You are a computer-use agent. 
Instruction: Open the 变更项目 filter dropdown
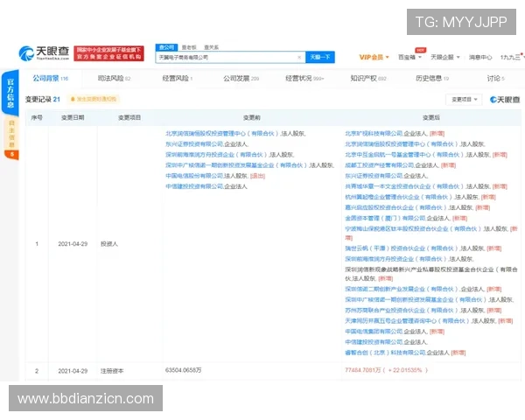coord(464,100)
